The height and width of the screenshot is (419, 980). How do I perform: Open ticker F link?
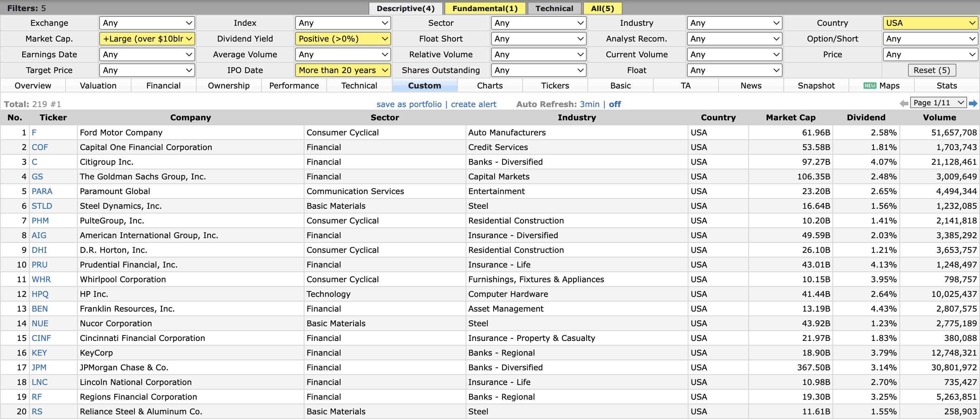tap(34, 132)
